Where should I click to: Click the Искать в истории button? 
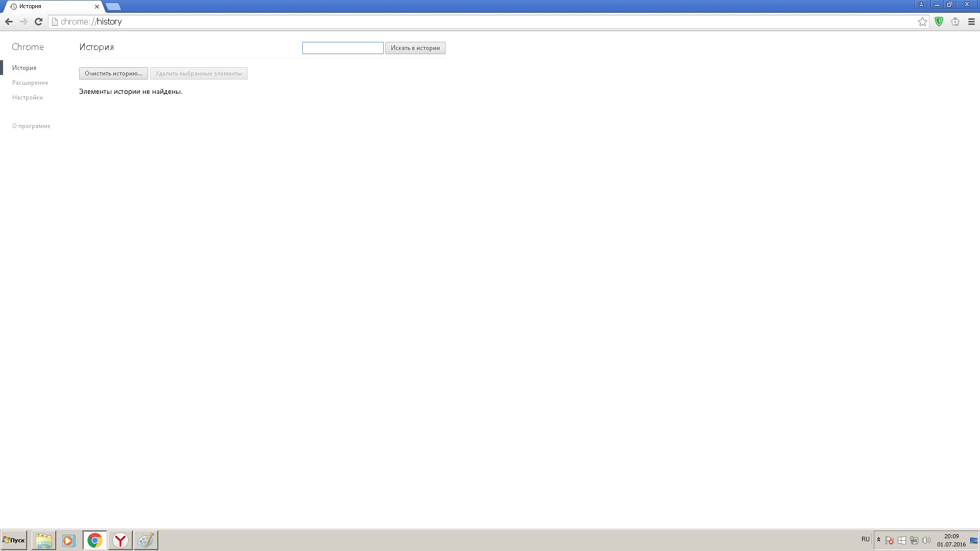(x=415, y=48)
